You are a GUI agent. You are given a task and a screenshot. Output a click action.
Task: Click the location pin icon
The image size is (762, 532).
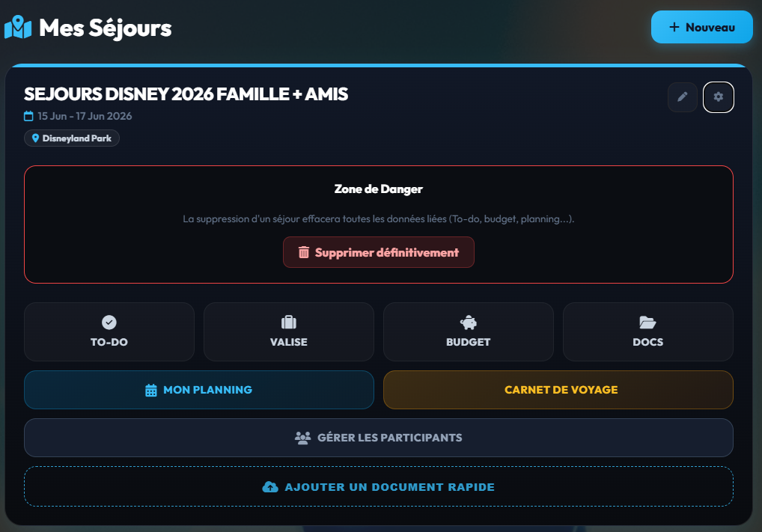pyautogui.click(x=35, y=138)
